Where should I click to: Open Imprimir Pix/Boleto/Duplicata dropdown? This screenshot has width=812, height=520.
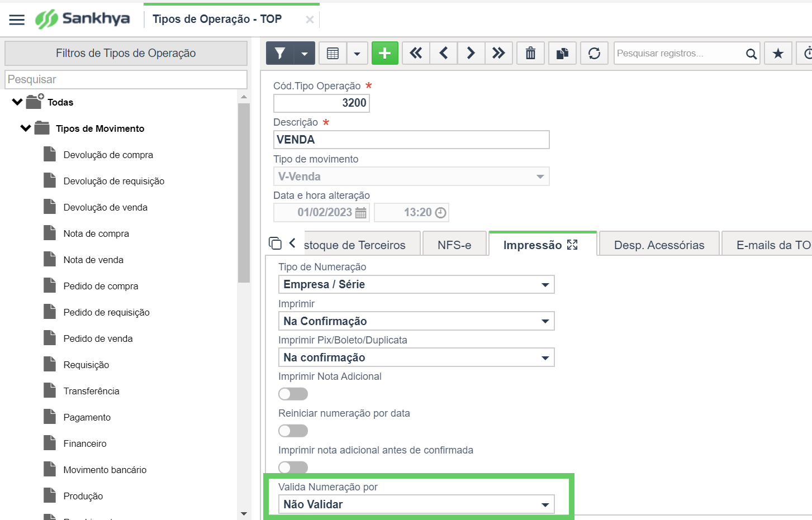pos(416,357)
